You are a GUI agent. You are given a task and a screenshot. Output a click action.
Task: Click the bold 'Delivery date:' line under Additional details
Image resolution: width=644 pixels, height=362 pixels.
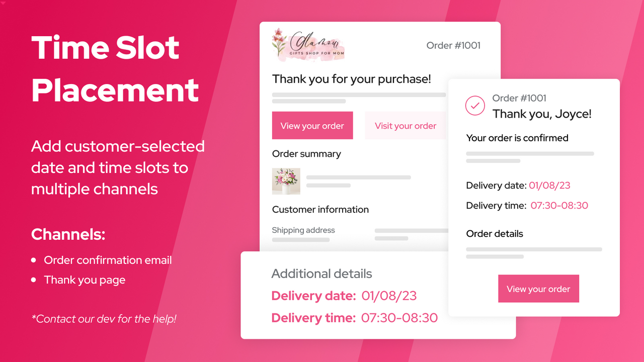pyautogui.click(x=344, y=296)
